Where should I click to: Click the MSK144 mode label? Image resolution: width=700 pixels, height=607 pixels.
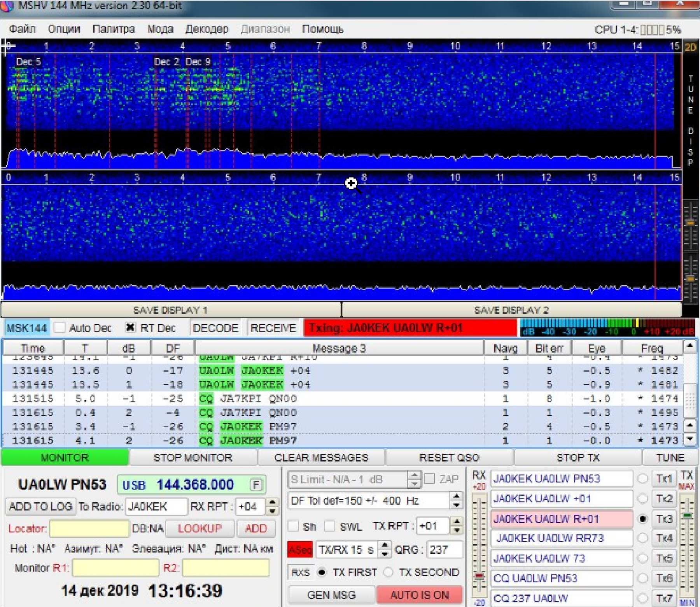(x=26, y=328)
